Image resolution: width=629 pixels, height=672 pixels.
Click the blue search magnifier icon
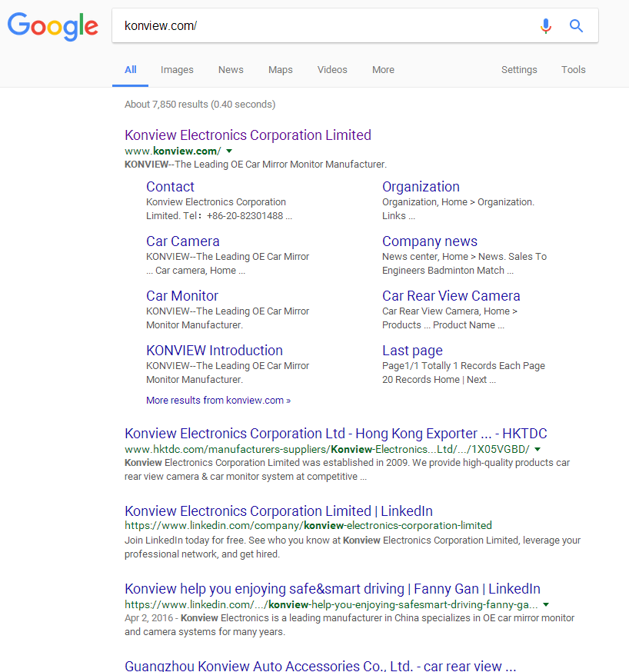pos(576,26)
